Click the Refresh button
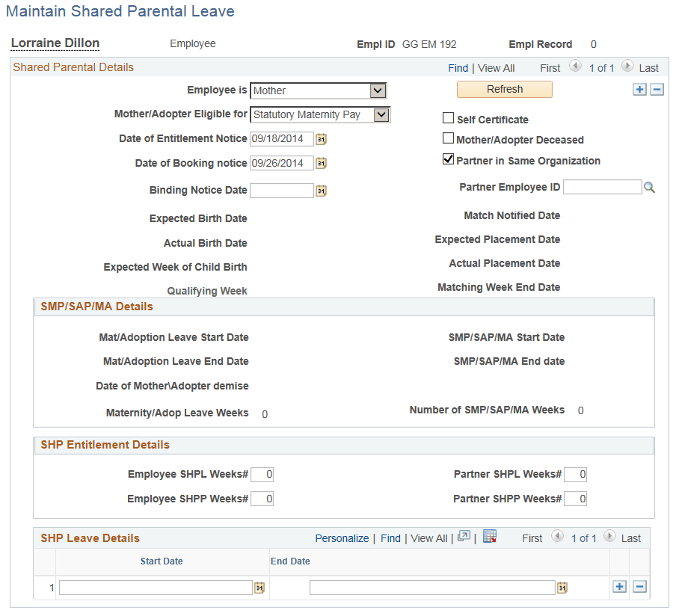The height and width of the screenshot is (616, 676). (x=505, y=89)
